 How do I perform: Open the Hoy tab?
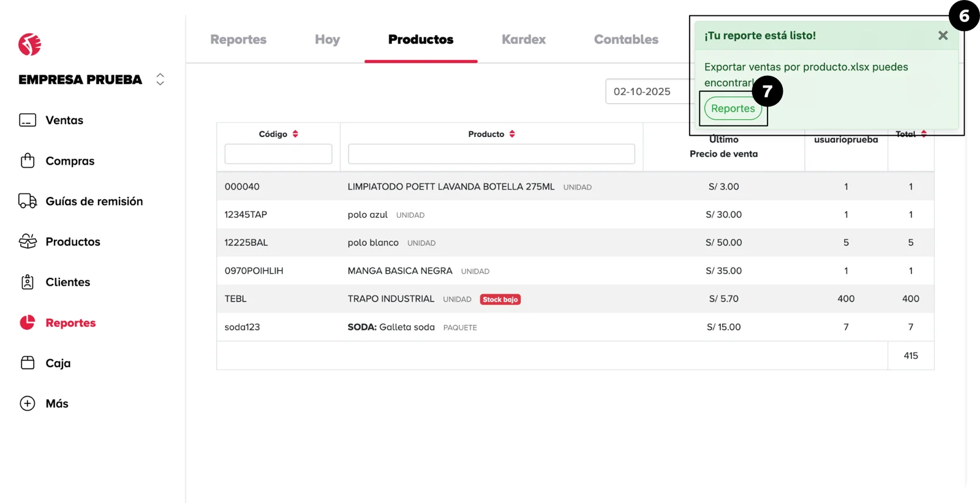click(x=327, y=40)
